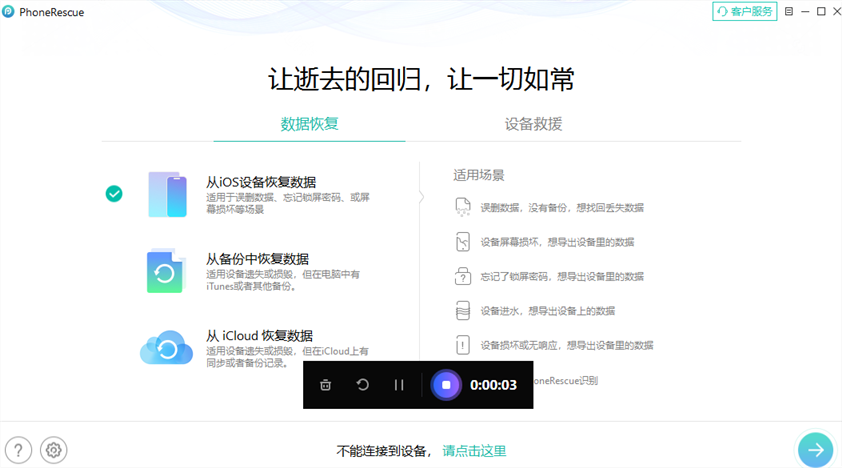Maximize the PhoneRescue window
The height and width of the screenshot is (468, 842).
(821, 11)
